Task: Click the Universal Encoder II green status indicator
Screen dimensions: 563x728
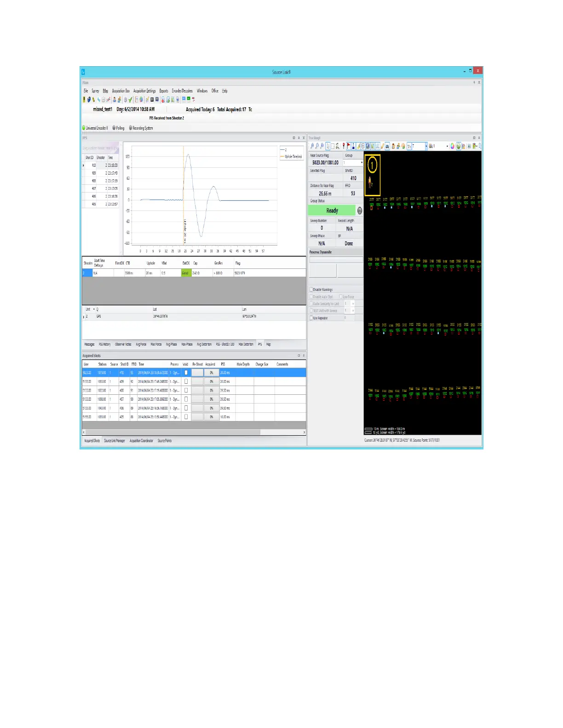Action: pyautogui.click(x=84, y=128)
